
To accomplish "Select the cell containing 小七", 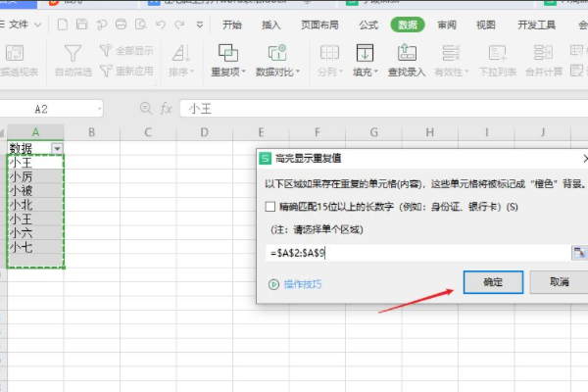I will pos(35,247).
